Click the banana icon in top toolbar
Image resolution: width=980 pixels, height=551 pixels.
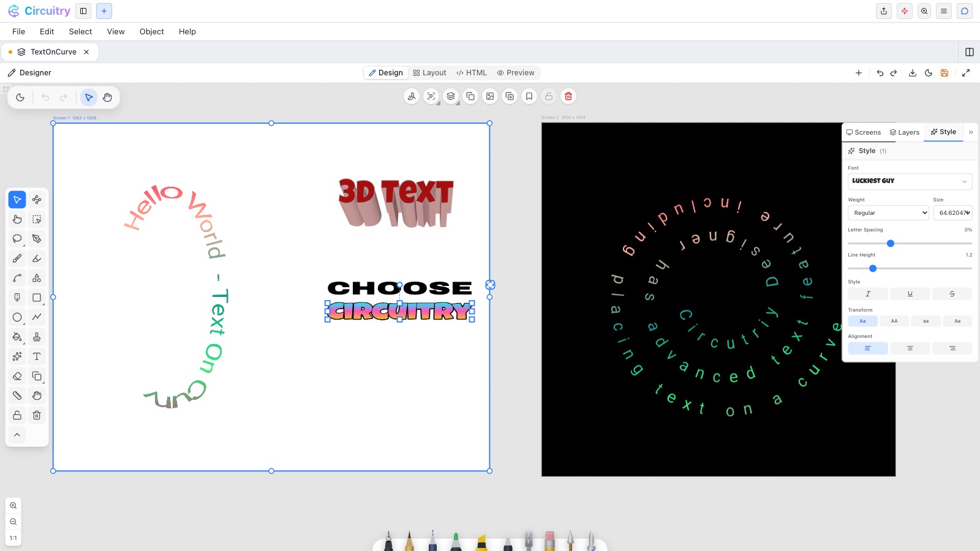click(412, 96)
